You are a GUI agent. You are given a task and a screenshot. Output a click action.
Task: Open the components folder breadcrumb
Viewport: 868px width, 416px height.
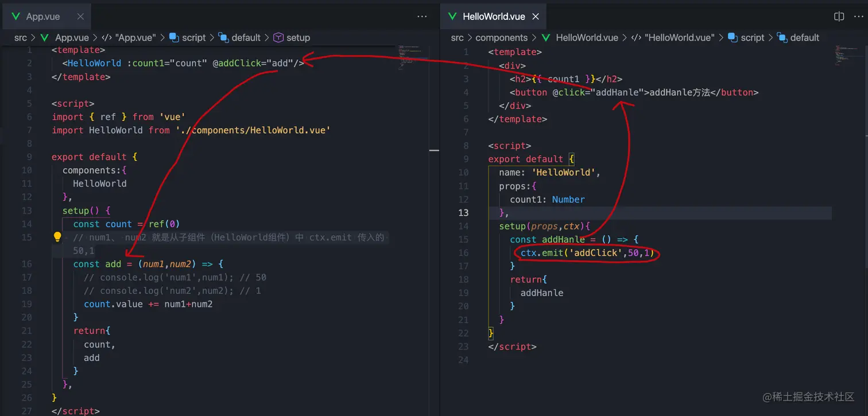[x=502, y=38]
